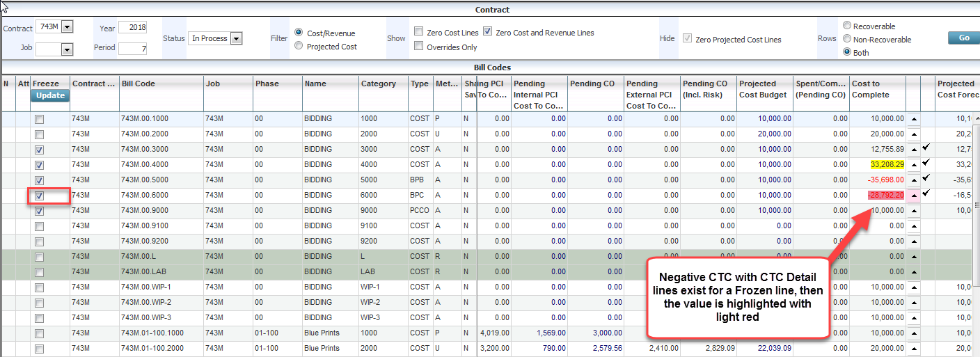Open CTC detail arrow for bill code 743M.00.6000

click(x=913, y=196)
